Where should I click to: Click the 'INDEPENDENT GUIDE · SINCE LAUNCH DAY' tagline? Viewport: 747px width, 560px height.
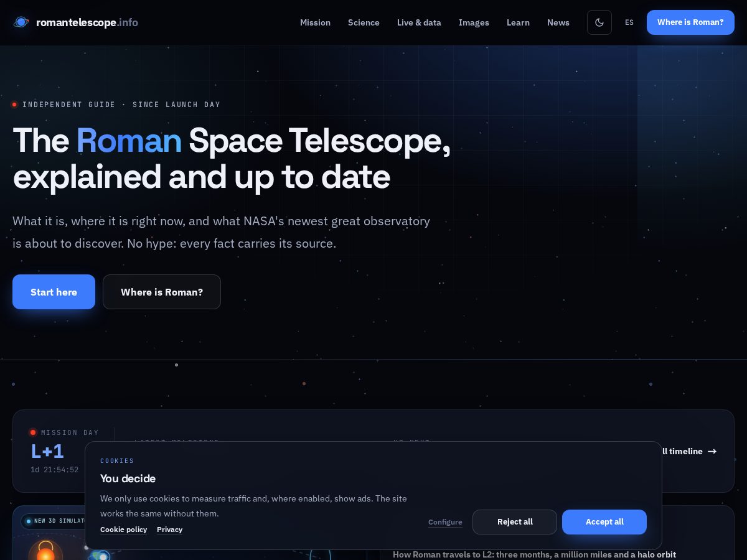point(121,105)
